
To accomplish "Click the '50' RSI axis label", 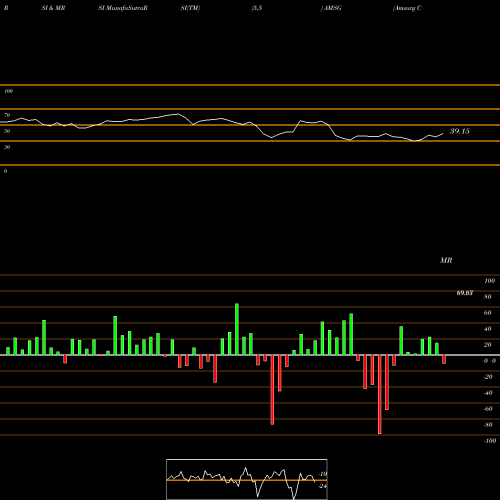I will point(7,131).
